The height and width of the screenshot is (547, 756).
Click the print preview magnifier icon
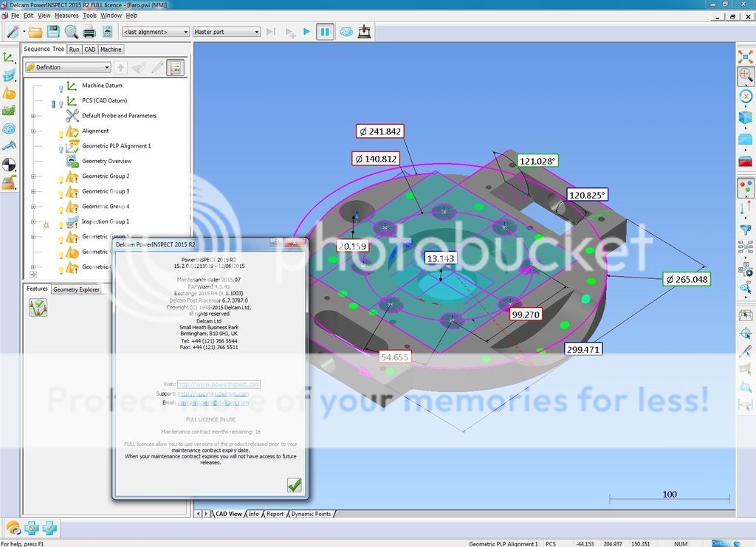pos(71,32)
